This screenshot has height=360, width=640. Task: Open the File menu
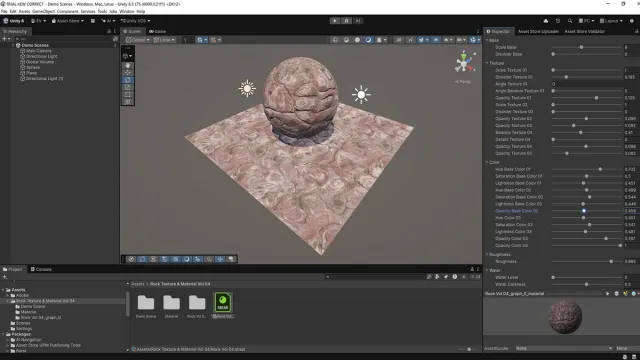4,11
